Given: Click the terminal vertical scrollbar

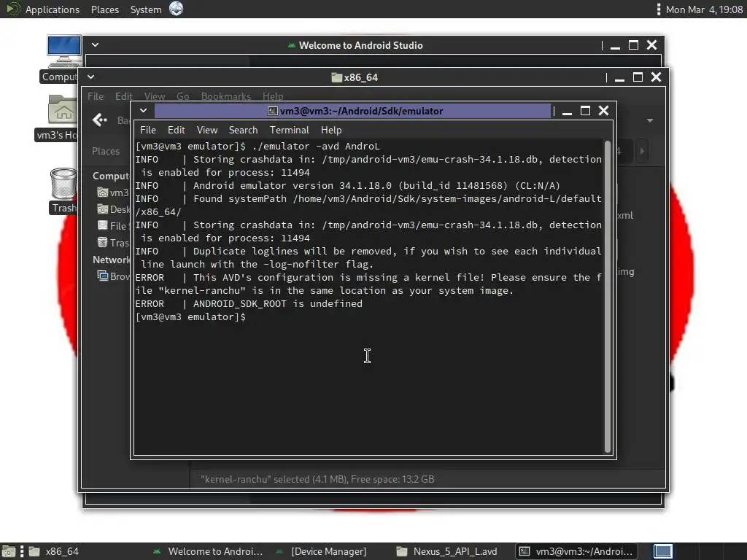Looking at the screenshot, I should click(x=608, y=296).
